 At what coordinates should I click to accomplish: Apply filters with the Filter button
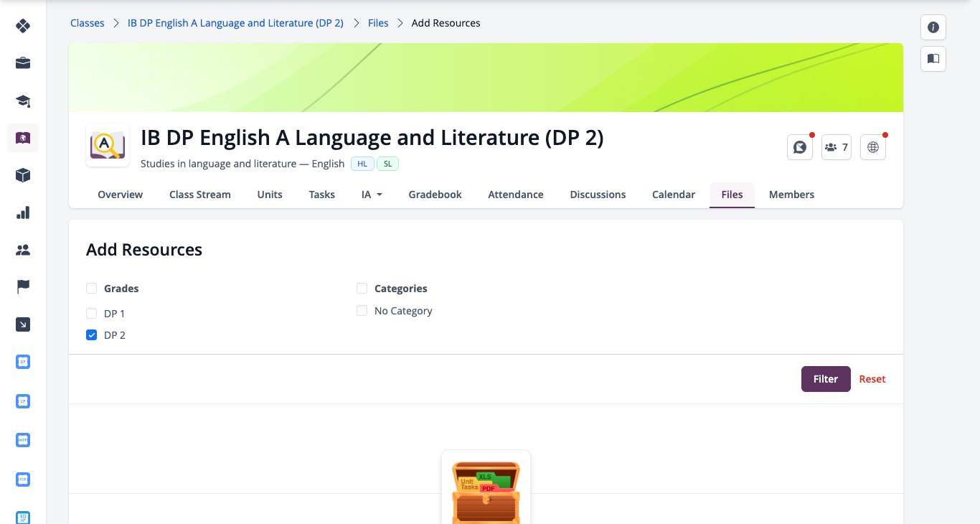click(x=826, y=379)
